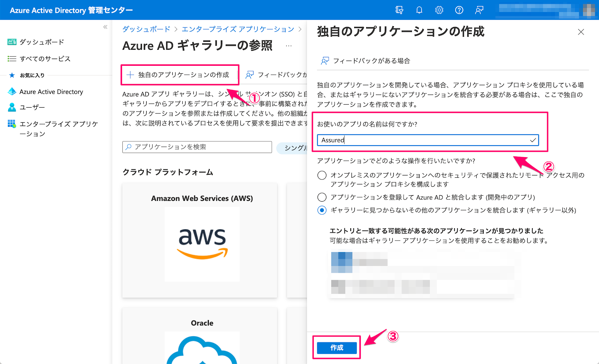Click the Enterprise Applications grid icon
The width and height of the screenshot is (599, 364).
pos(12,123)
